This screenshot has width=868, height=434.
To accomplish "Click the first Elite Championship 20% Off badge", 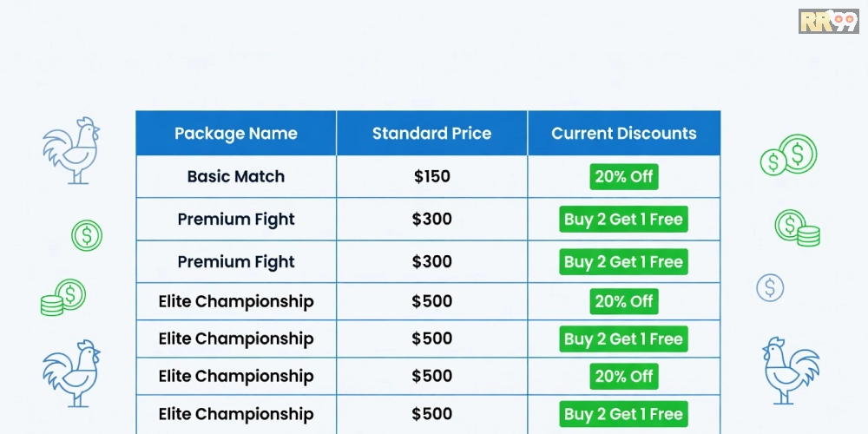I will [x=623, y=302].
